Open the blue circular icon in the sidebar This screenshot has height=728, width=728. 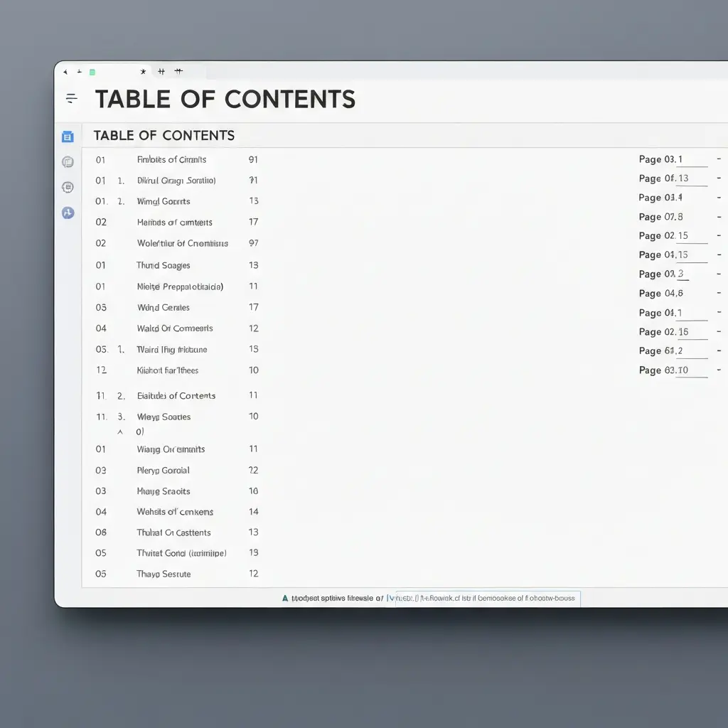(68, 213)
